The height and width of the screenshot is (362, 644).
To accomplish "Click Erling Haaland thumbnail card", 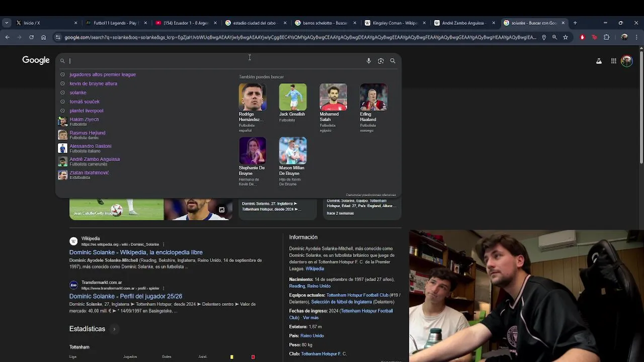I will coord(373,108).
